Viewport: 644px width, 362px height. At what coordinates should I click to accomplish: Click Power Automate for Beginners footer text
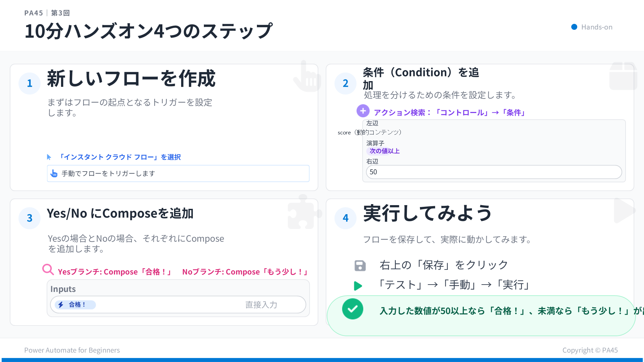point(72,350)
